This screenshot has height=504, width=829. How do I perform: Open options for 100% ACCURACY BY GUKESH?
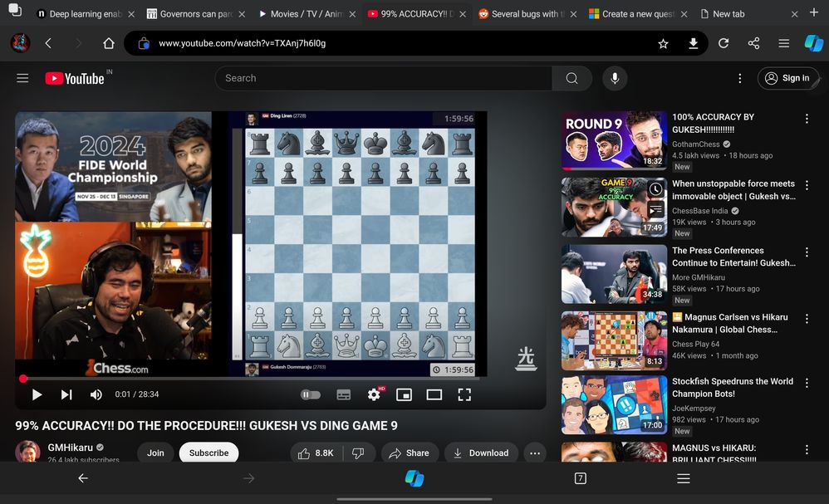pos(807,119)
